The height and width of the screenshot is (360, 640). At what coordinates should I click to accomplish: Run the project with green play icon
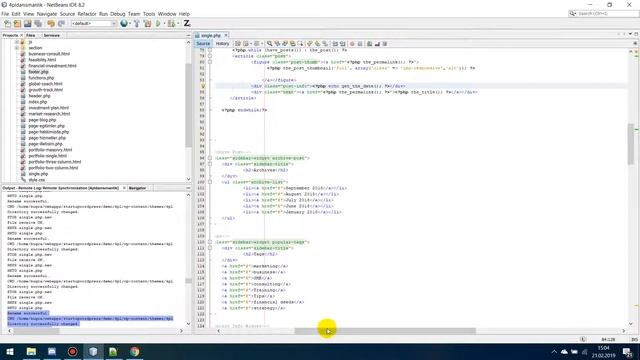158,24
